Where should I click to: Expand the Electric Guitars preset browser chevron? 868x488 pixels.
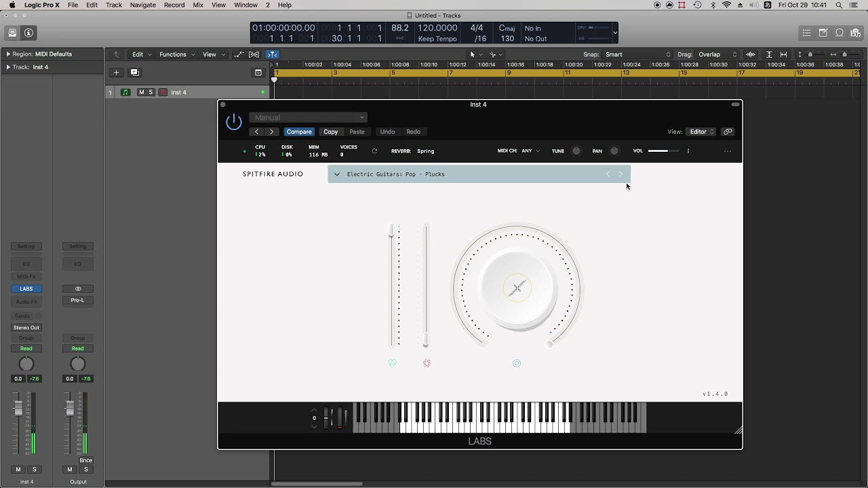point(337,174)
